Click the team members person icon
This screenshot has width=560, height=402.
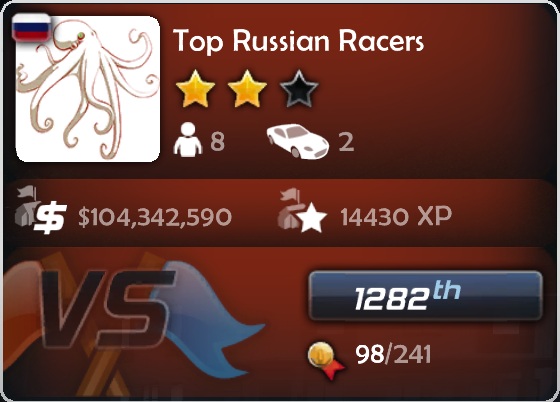[x=188, y=140]
